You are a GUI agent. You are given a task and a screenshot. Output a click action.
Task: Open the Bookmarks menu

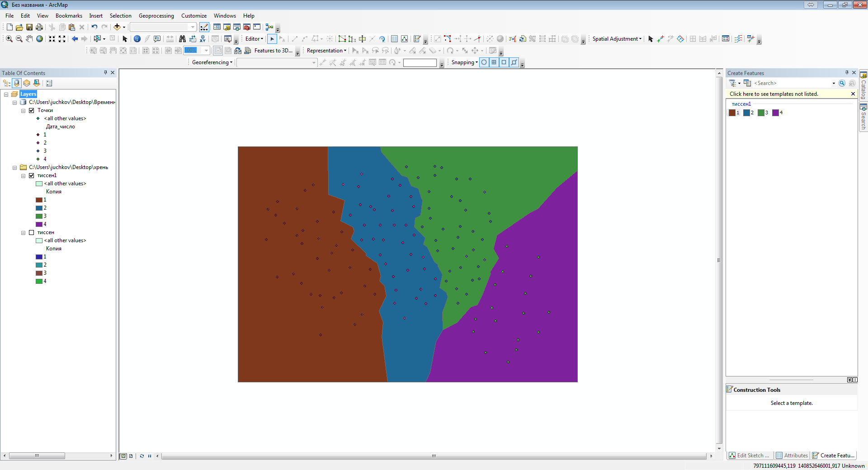tap(69, 16)
